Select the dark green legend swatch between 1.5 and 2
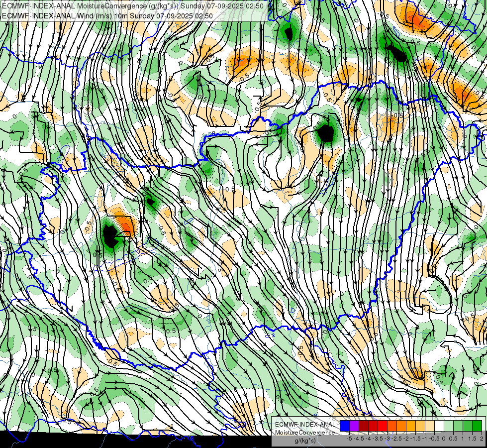 pyautogui.click(x=477, y=426)
